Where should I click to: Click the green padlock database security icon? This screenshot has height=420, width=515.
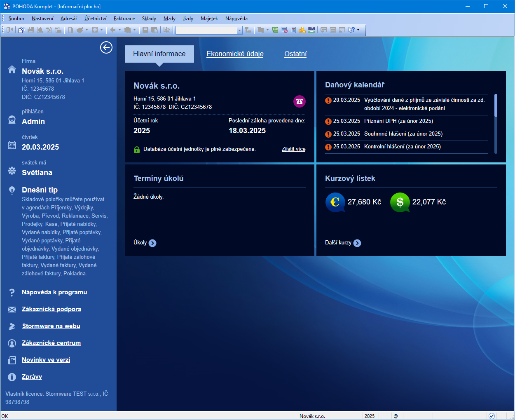point(137,149)
